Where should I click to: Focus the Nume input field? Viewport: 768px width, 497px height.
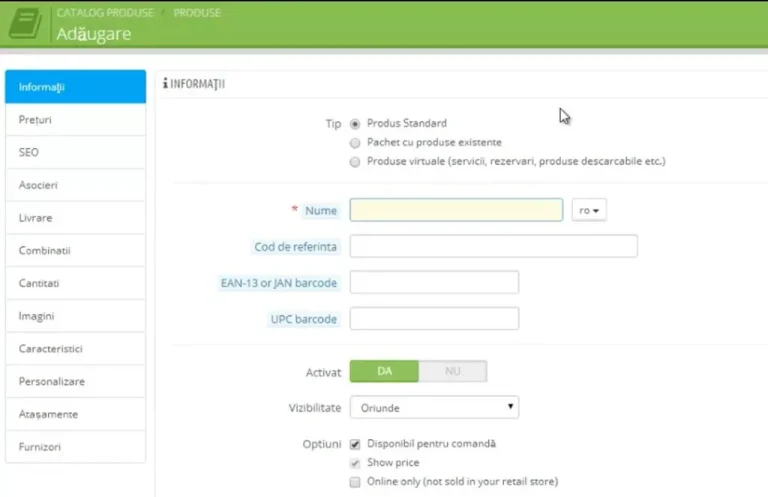pos(456,210)
